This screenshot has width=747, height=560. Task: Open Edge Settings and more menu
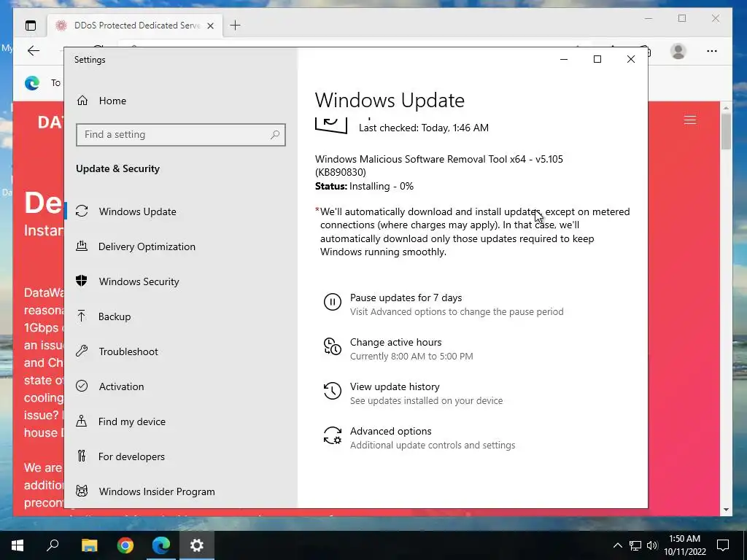[x=712, y=51]
